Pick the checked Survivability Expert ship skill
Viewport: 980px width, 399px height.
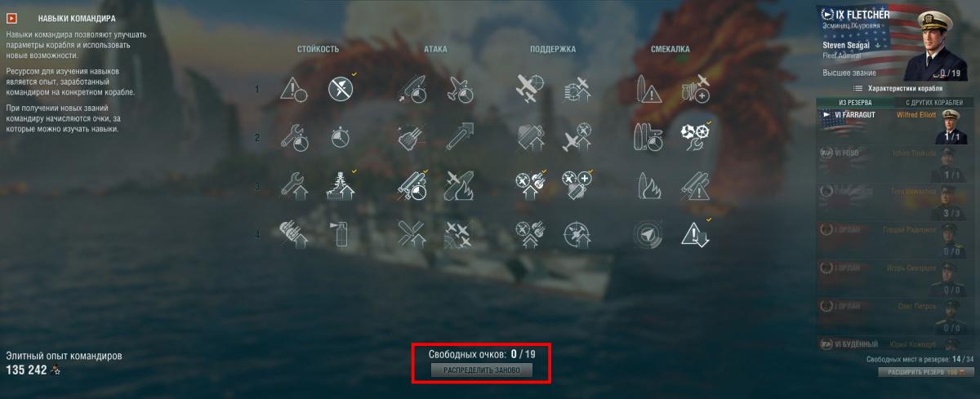[341, 187]
